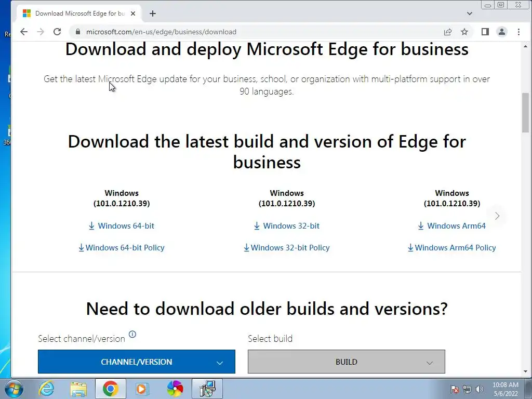This screenshot has height=399, width=532.
Task: Click the forward navigation arrow
Action: 41,32
